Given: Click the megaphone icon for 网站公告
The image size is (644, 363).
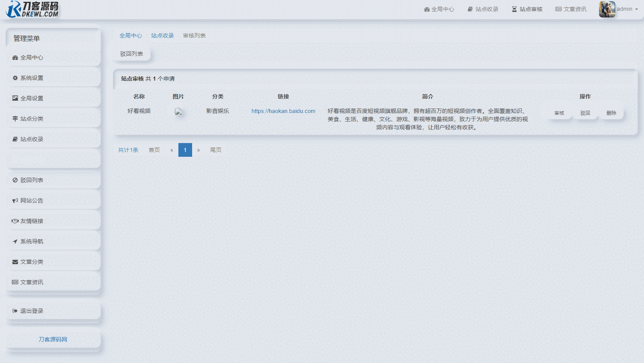Looking at the screenshot, I should click(15, 201).
